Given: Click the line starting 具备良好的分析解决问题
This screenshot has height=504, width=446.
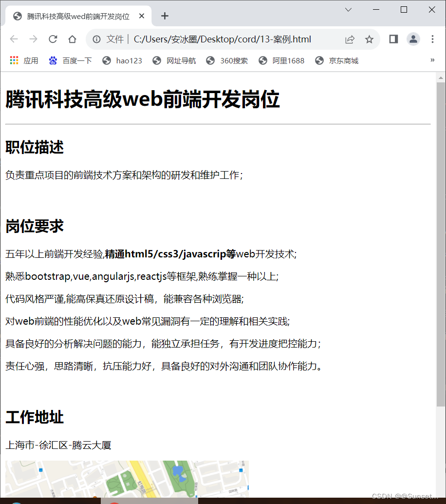Looking at the screenshot, I should tap(163, 344).
